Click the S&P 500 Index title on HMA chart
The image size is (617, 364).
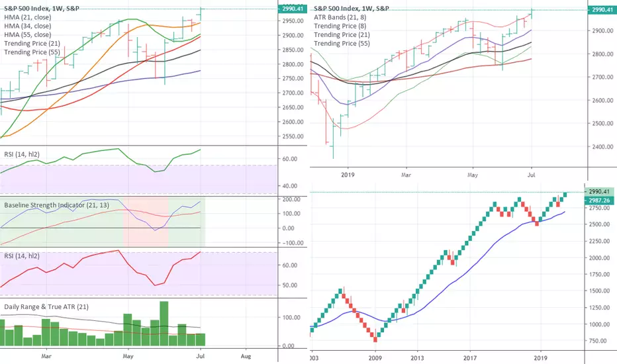[x=41, y=8]
